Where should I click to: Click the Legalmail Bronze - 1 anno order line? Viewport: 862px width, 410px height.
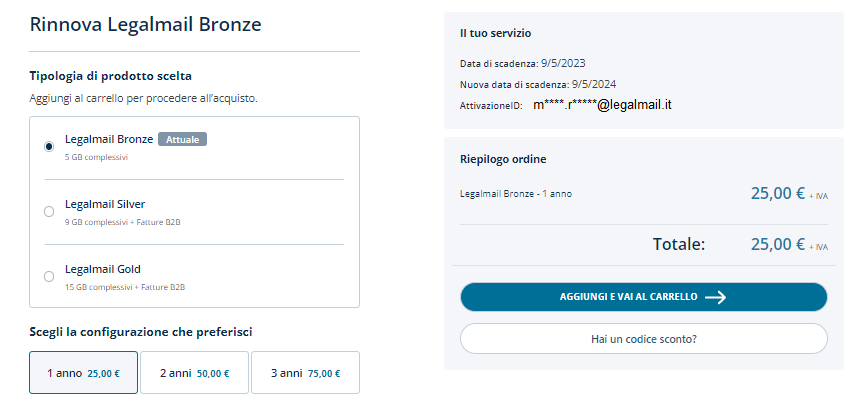(x=516, y=194)
